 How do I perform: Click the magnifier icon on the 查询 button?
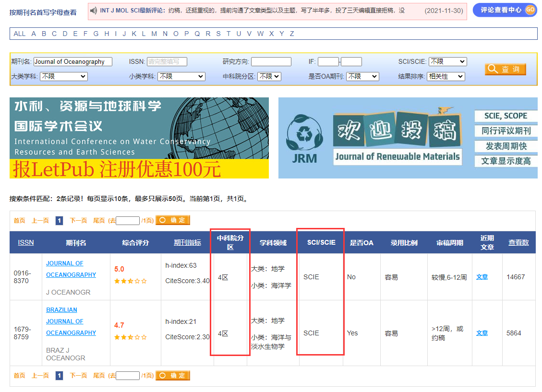[x=493, y=69]
